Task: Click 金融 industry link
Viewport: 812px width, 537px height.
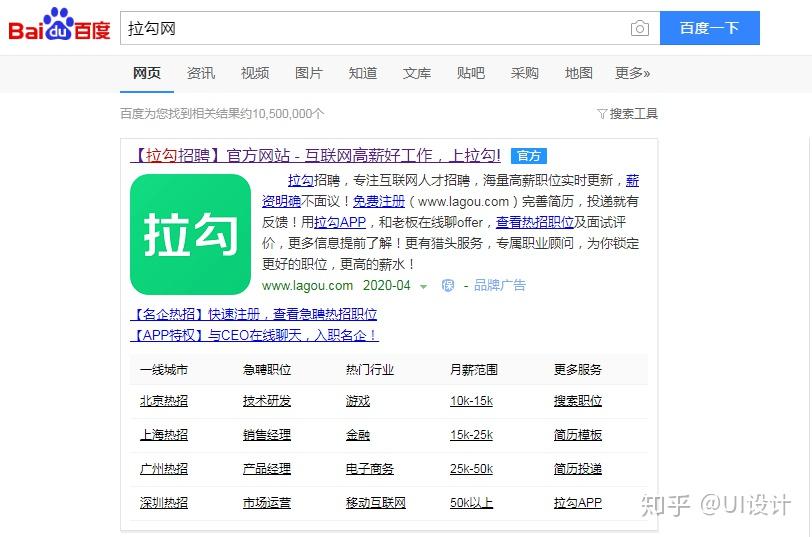Action: [x=358, y=435]
